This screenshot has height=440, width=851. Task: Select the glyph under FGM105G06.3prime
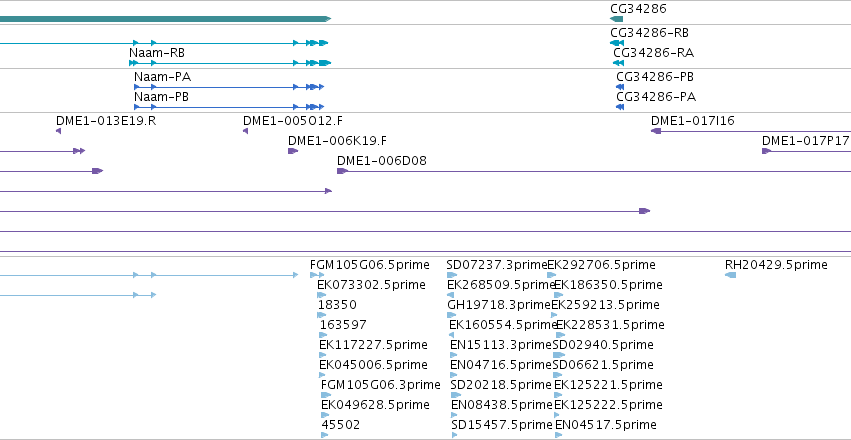[x=326, y=395]
